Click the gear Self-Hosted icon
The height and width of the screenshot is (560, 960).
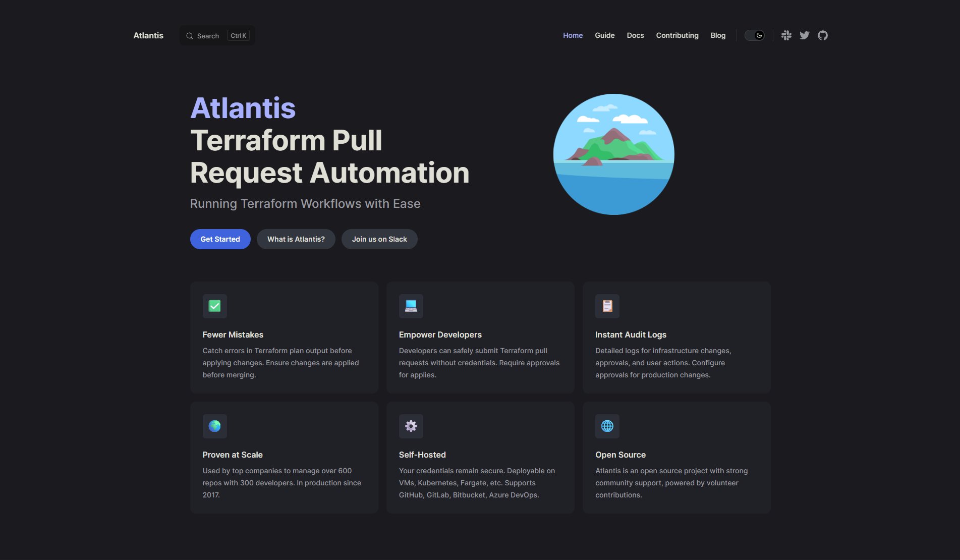(x=411, y=426)
